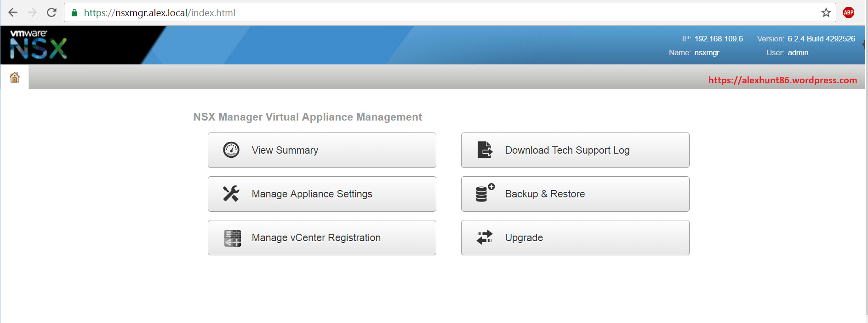Click the Home icon in navigation bar

(15, 77)
